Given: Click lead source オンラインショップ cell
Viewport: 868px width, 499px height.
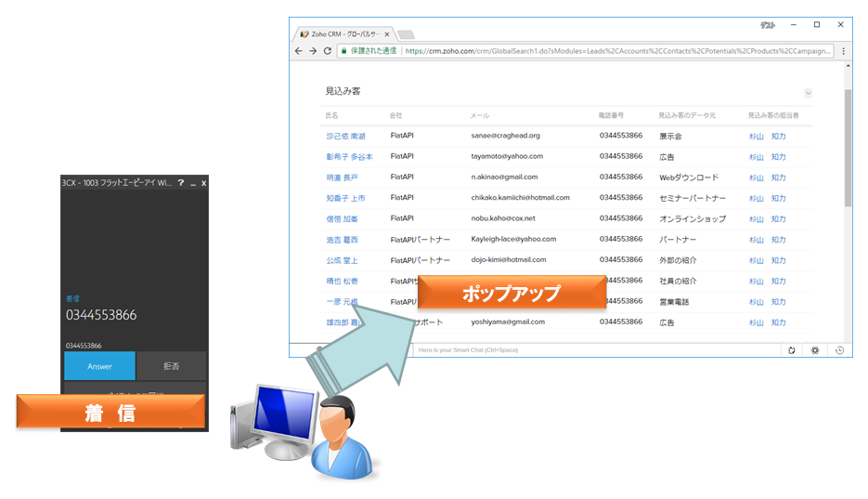Looking at the screenshot, I should pyautogui.click(x=693, y=218).
